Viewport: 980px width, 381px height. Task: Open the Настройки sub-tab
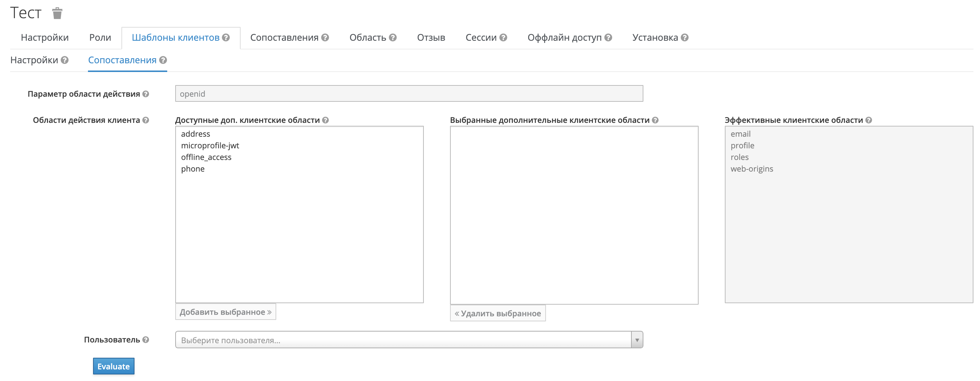point(34,60)
